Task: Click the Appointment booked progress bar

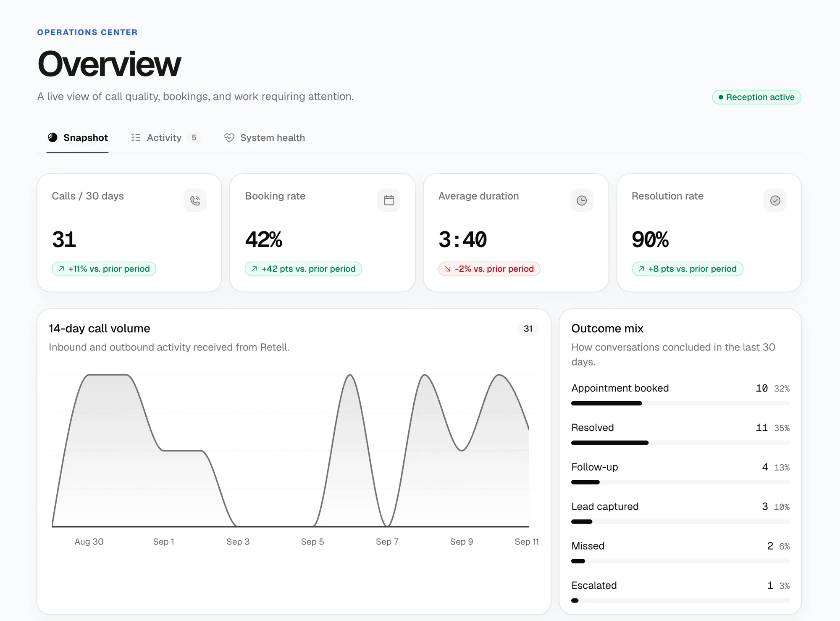Action: coord(680,403)
